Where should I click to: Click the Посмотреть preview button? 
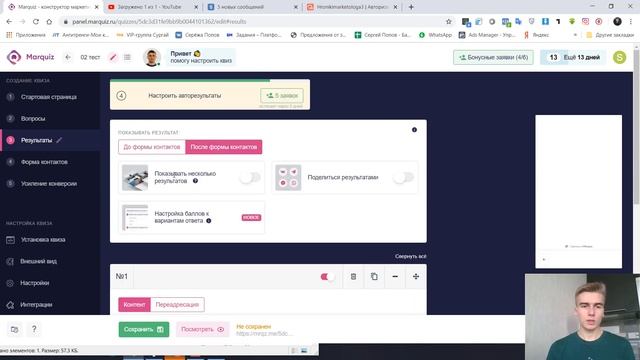pyautogui.click(x=203, y=329)
